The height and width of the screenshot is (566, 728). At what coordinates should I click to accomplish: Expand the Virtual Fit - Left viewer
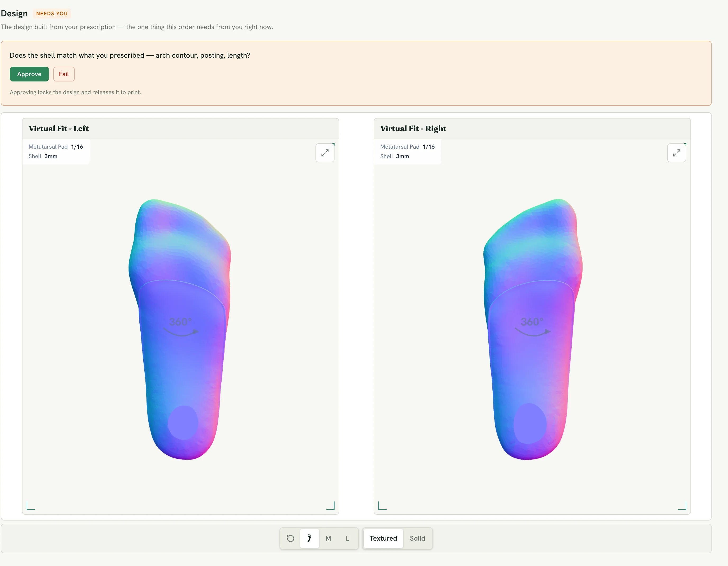(325, 153)
